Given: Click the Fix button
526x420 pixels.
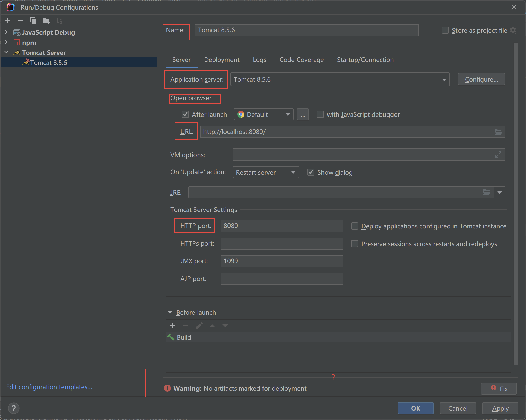Looking at the screenshot, I should click(499, 389).
